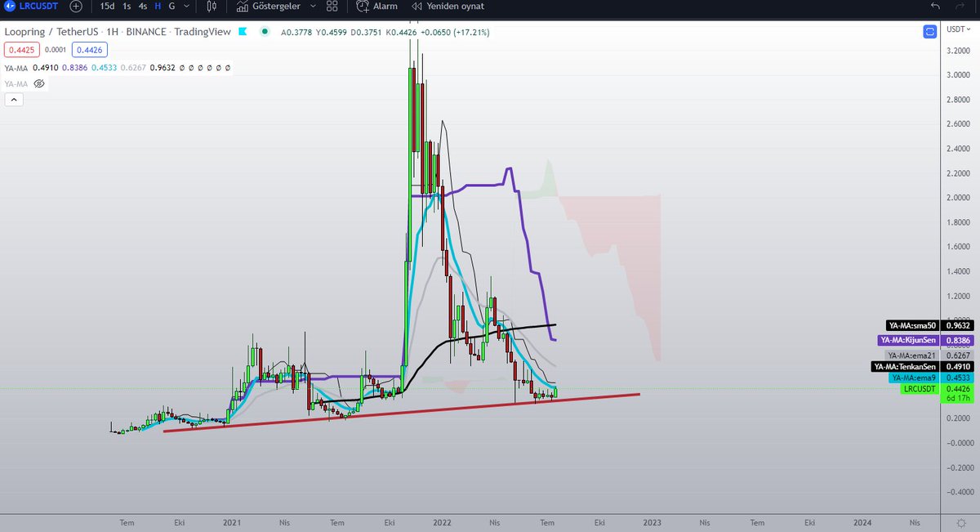Open the indicator templates grid icon
Screen dimensions: 980x532
tap(332, 6)
